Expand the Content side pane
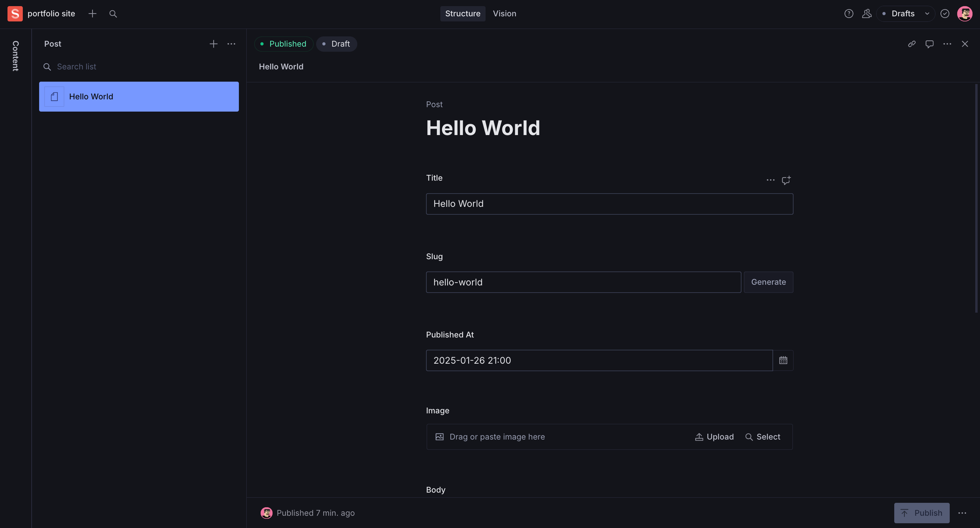The height and width of the screenshot is (528, 980). tap(16, 56)
